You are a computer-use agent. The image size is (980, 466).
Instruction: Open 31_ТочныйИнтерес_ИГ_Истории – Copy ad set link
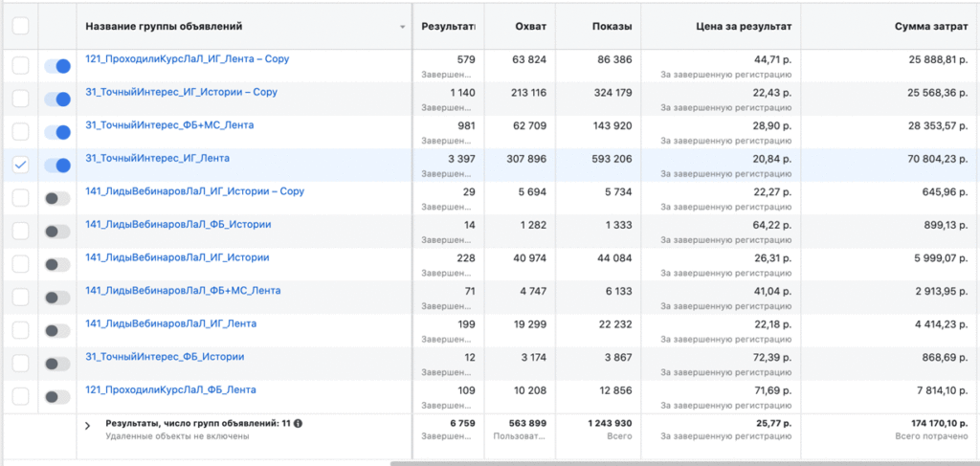[181, 92]
